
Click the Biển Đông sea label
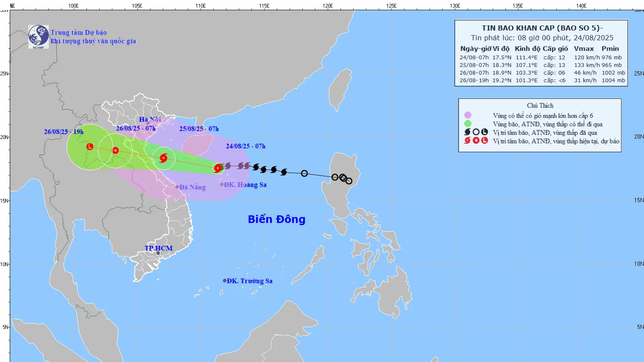[276, 219]
